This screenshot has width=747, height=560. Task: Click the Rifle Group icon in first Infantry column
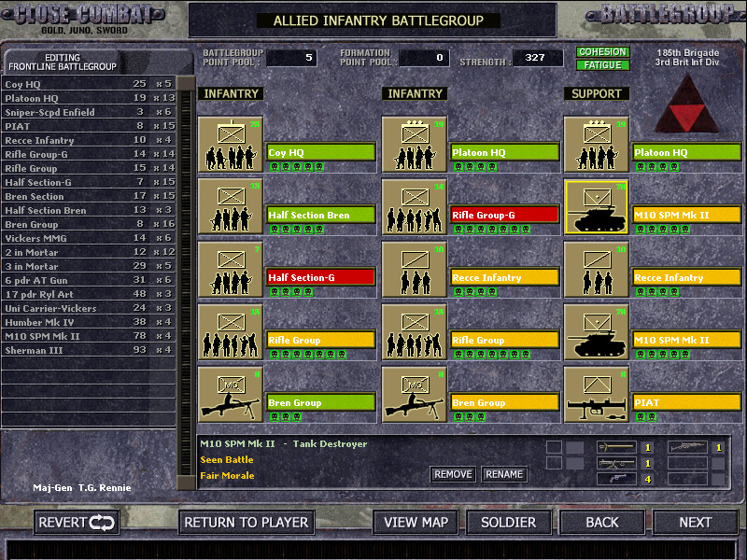pyautogui.click(x=231, y=332)
